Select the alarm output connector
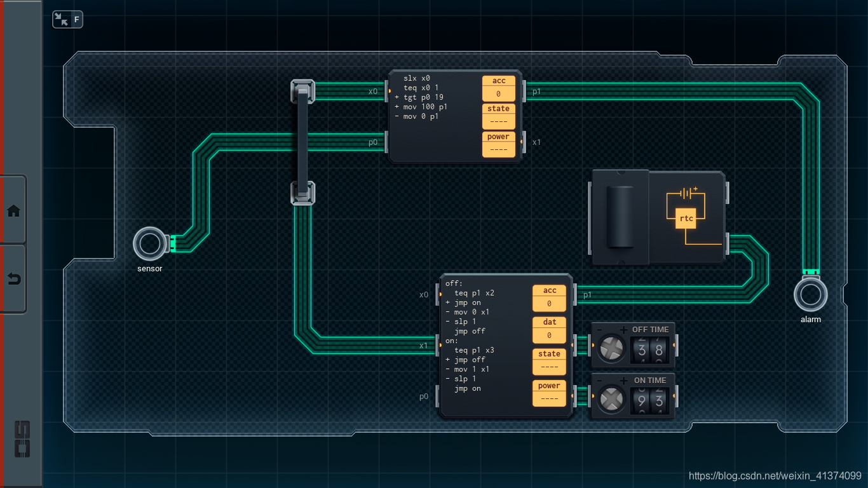 811,295
